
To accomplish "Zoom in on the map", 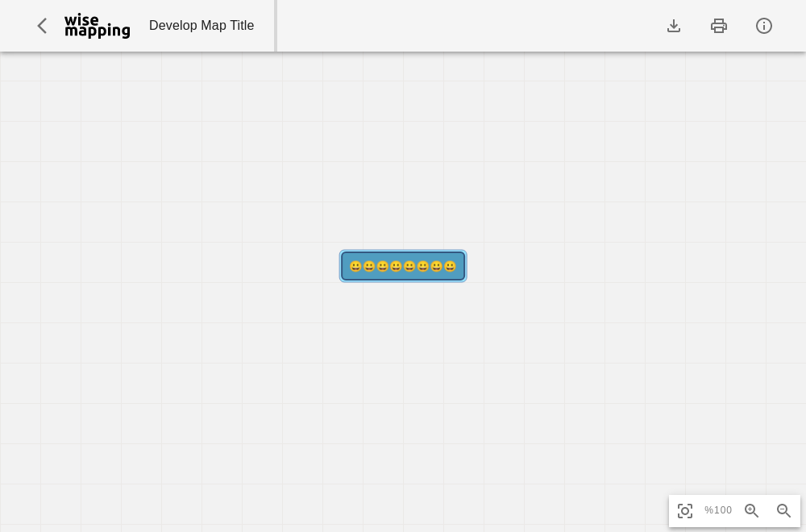I will click(x=751, y=510).
